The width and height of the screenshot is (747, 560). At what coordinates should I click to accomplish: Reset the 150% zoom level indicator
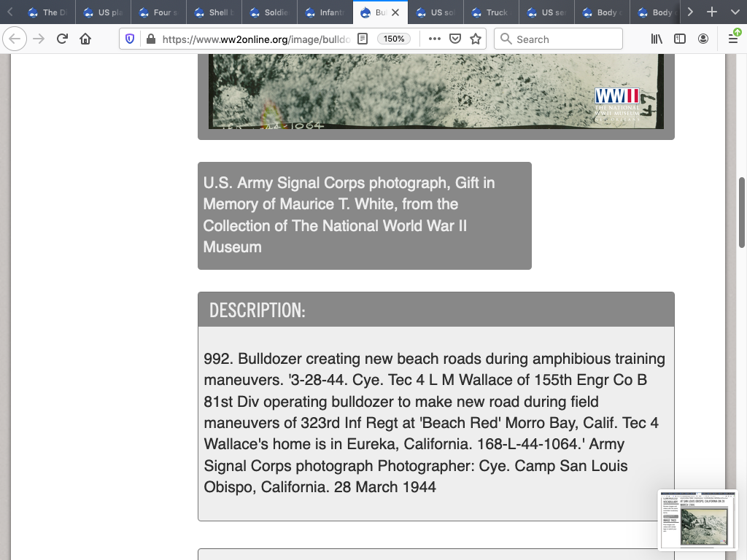394,39
